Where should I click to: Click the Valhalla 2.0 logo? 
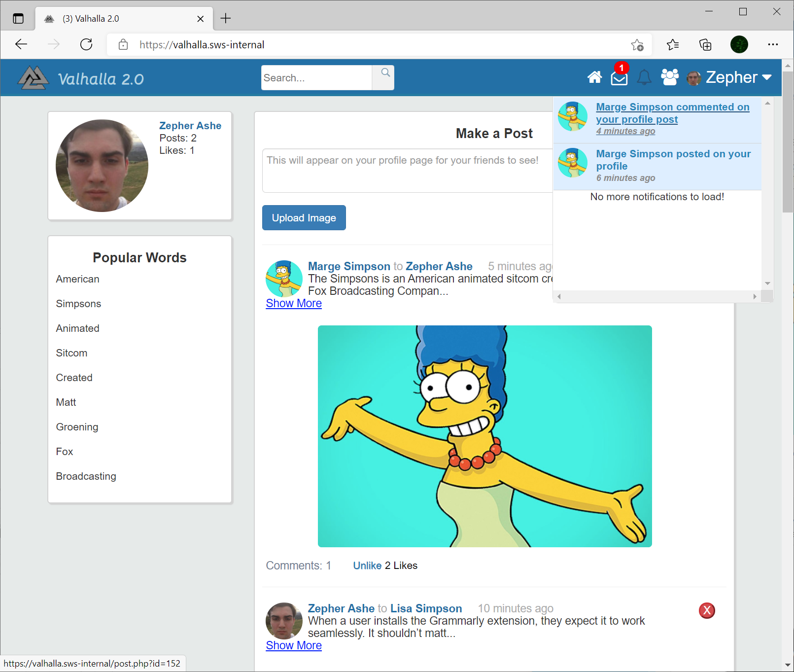coord(81,78)
